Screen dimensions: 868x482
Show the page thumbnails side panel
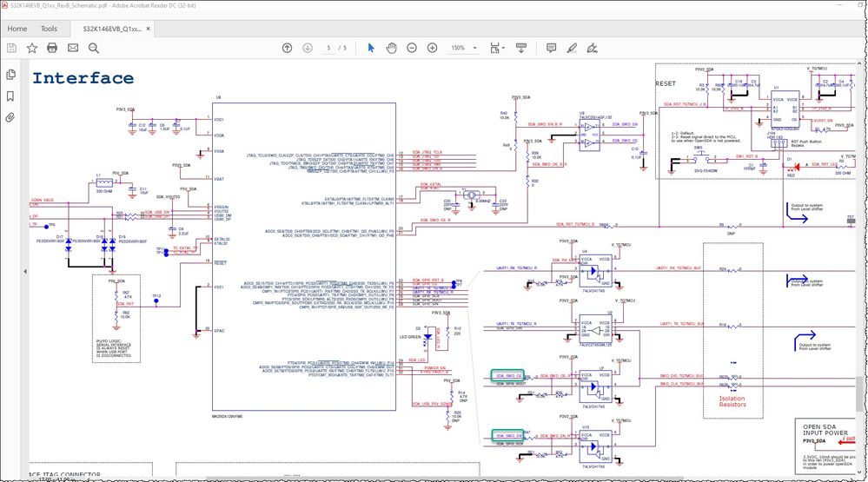(10, 75)
